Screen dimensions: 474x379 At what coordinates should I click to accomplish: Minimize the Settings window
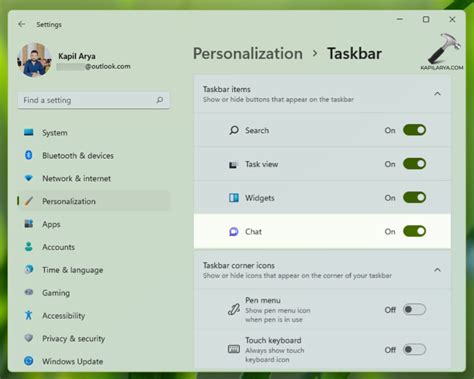400,19
